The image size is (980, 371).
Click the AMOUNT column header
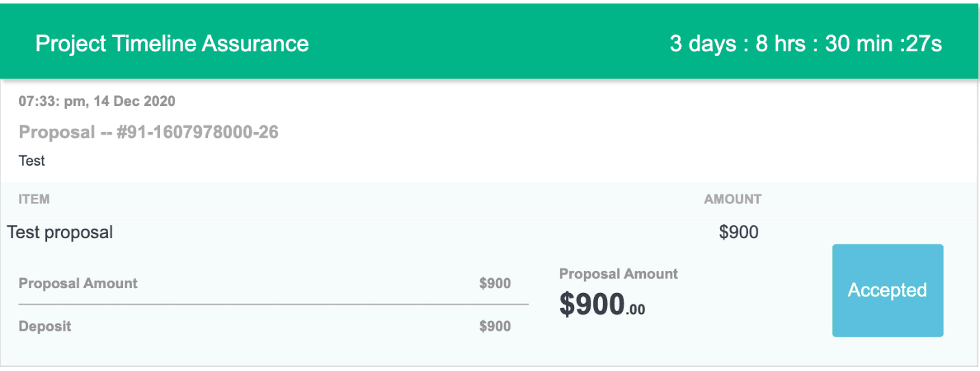click(732, 199)
